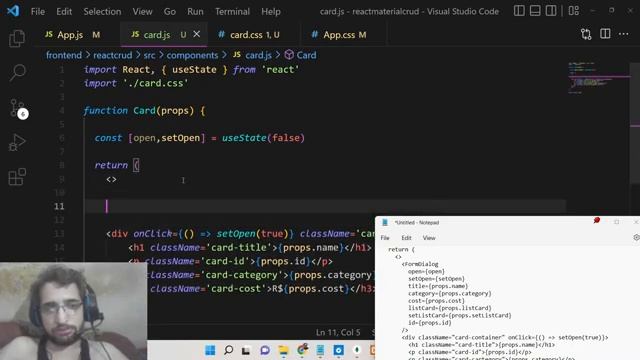
Task: Open the Run menu
Action: pos(195,11)
